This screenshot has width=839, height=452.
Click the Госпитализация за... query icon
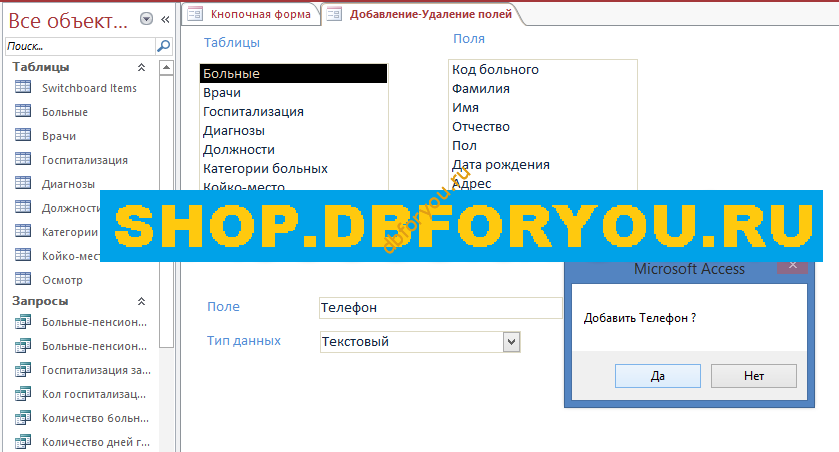point(23,370)
